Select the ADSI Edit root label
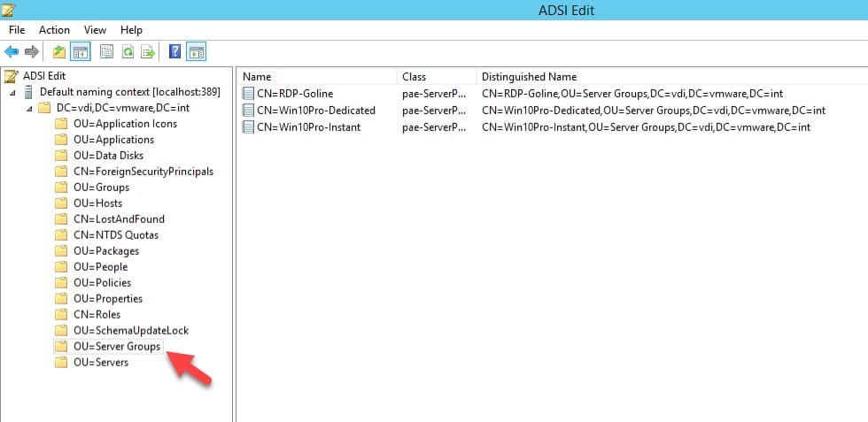 (44, 76)
